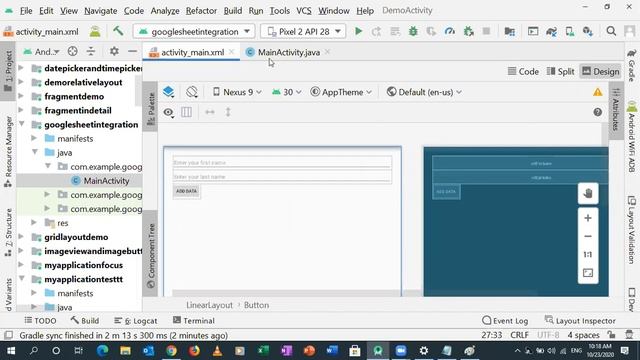The width and height of the screenshot is (640, 360).
Task: Click the zoom to fit screen icon
Action: [x=588, y=273]
